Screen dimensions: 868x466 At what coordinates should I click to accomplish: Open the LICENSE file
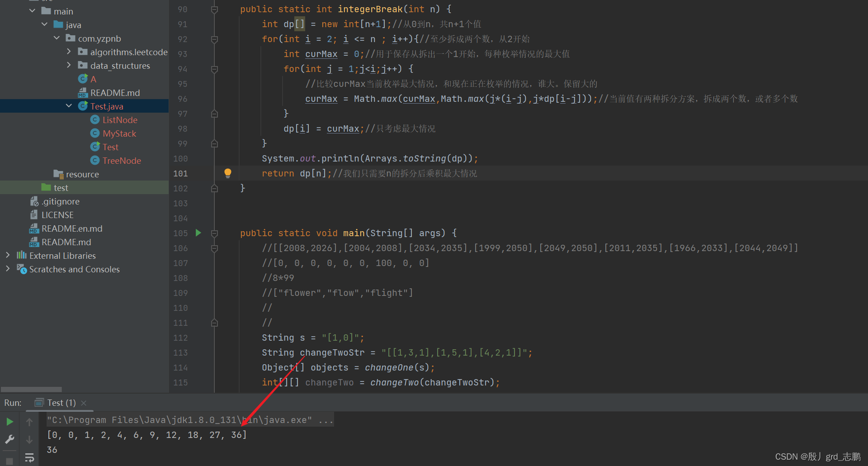click(57, 215)
